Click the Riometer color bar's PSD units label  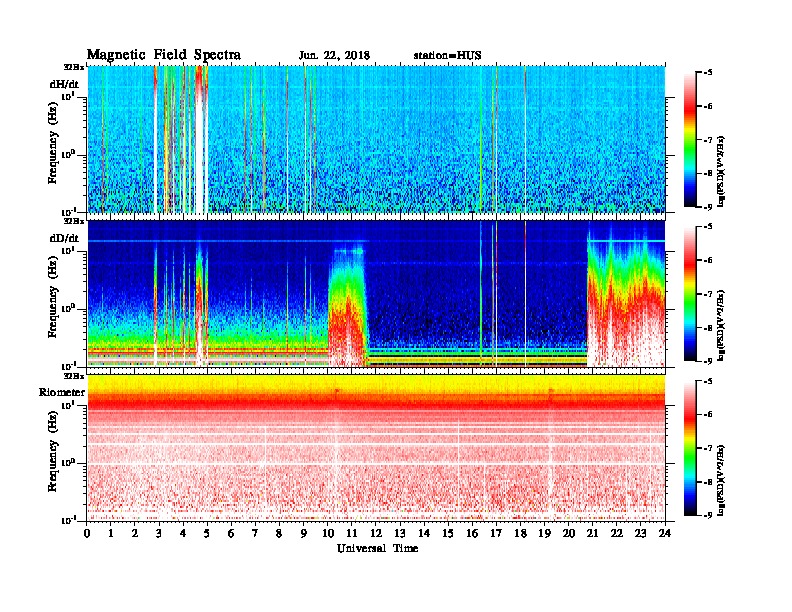coord(721,480)
